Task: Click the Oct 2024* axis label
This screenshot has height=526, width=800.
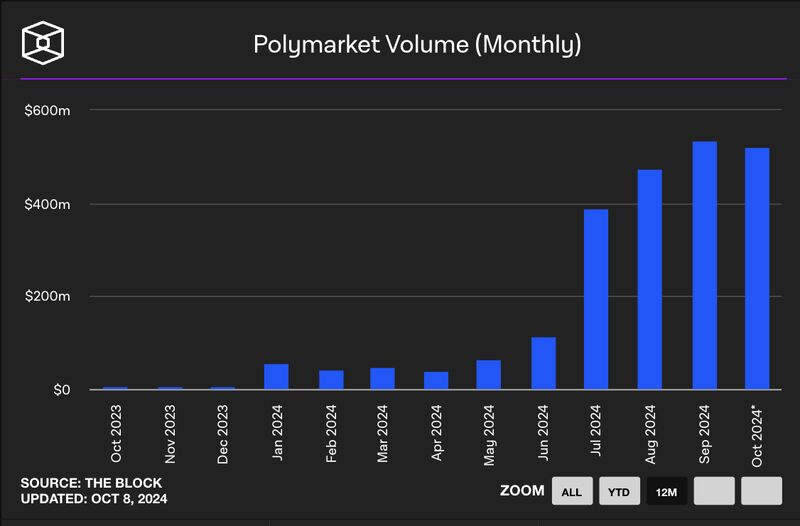Action: coord(757,436)
